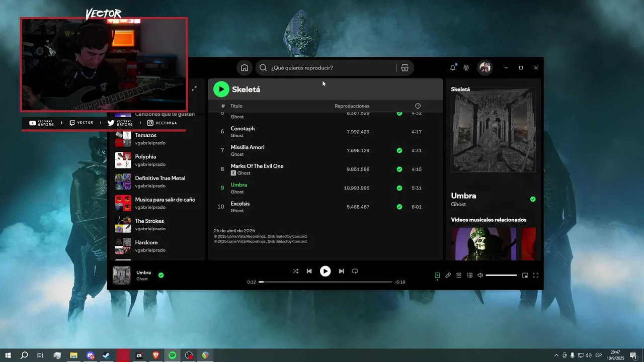
Task: Toggle saved checkmark next to Umbra in right panel
Action: tap(533, 199)
